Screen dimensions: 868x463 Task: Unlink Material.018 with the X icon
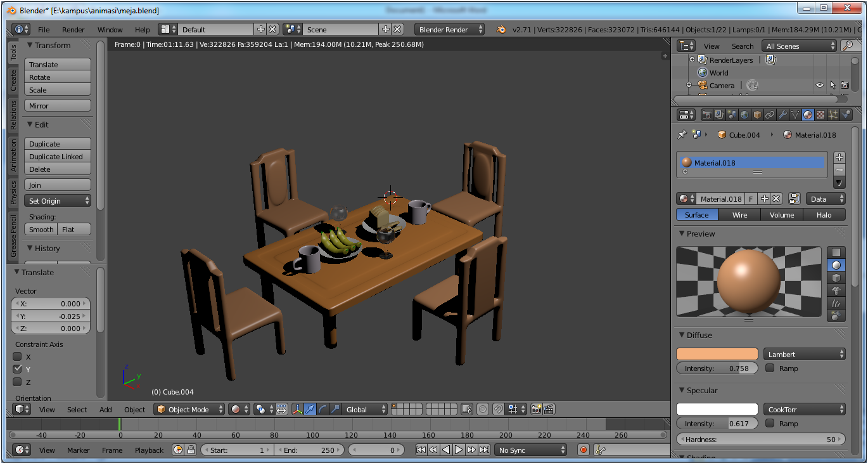[x=777, y=199]
